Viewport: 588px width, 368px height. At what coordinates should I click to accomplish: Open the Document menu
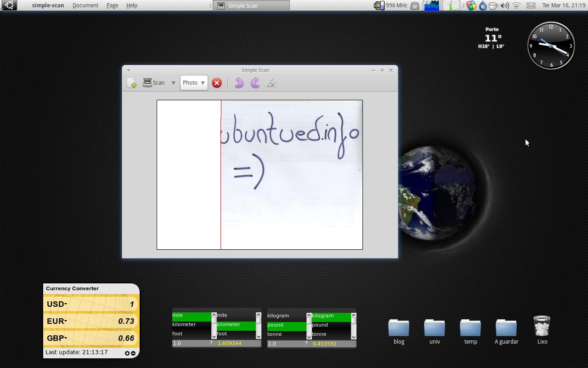tap(85, 6)
